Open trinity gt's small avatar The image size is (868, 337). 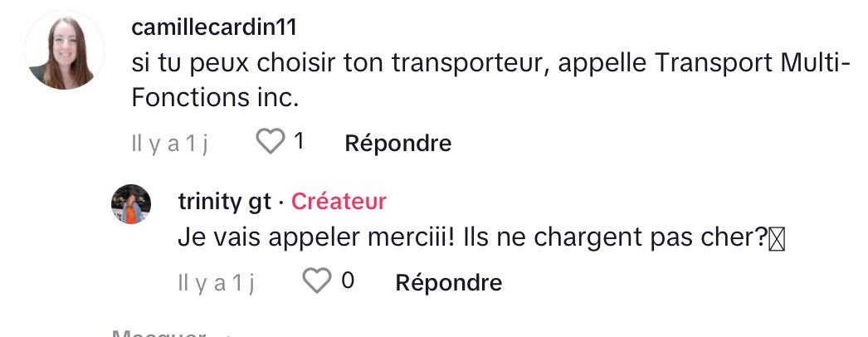point(131,204)
